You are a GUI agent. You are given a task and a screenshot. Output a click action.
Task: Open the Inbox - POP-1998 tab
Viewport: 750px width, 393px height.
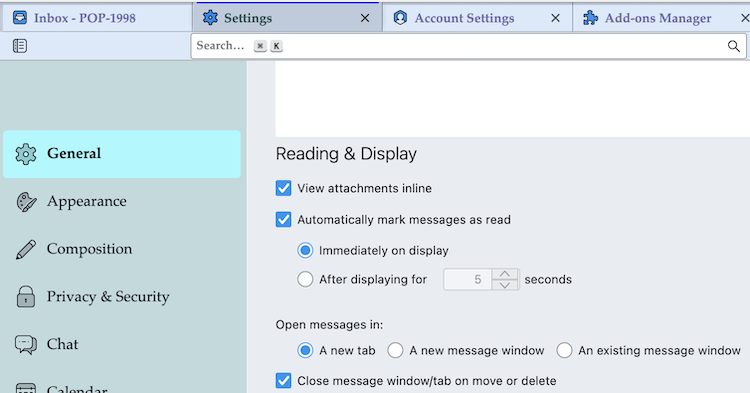click(96, 18)
